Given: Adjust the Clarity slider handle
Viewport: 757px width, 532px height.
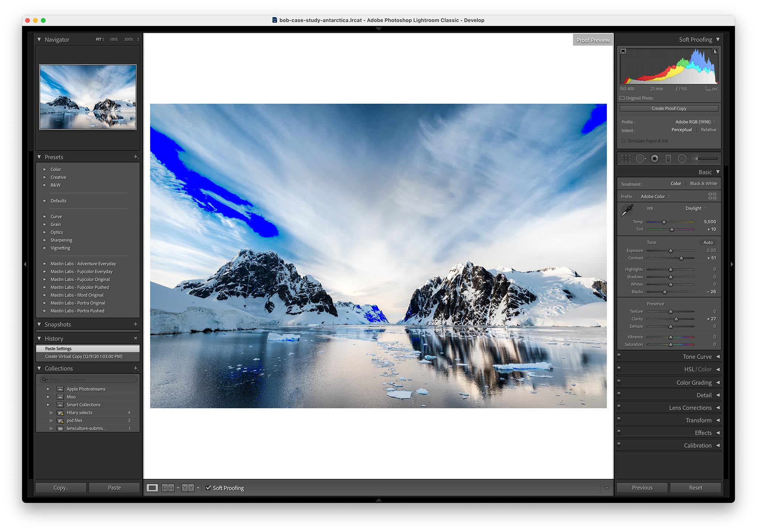Looking at the screenshot, I should pos(676,319).
